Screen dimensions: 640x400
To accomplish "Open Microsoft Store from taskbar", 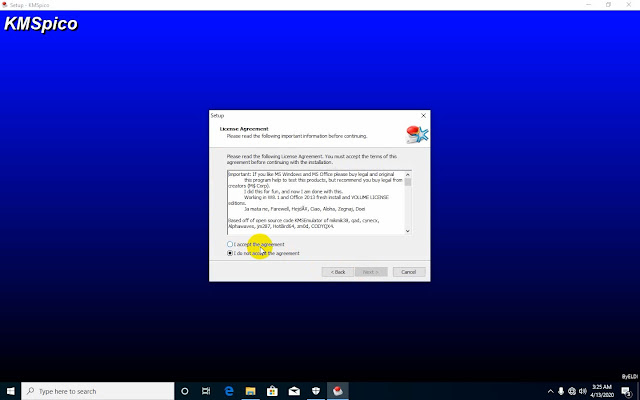I will click(272, 391).
